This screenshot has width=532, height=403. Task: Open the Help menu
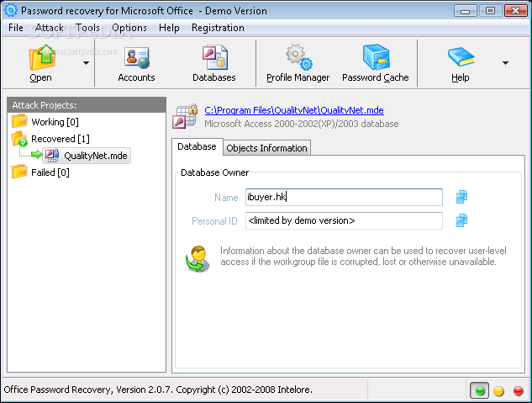click(169, 28)
